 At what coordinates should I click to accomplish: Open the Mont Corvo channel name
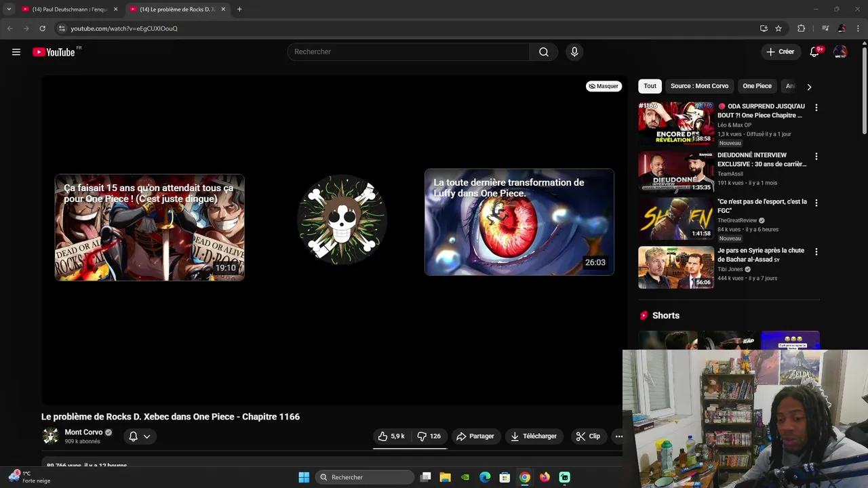tap(83, 432)
